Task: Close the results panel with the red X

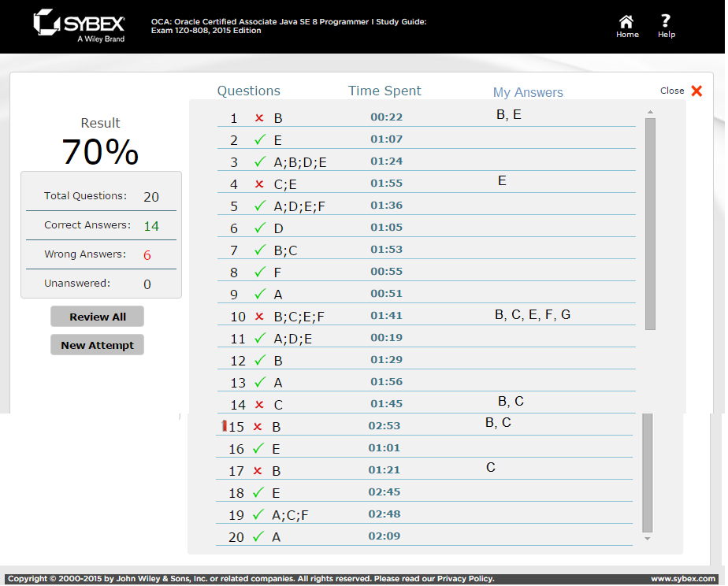Action: pos(696,91)
